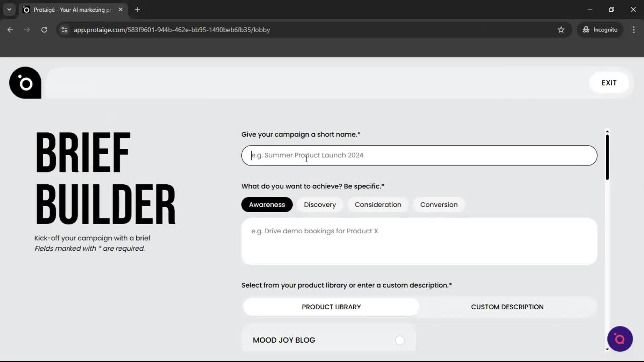The height and width of the screenshot is (362, 644).
Task: Bookmark this page with the star icon
Action: pos(561,29)
